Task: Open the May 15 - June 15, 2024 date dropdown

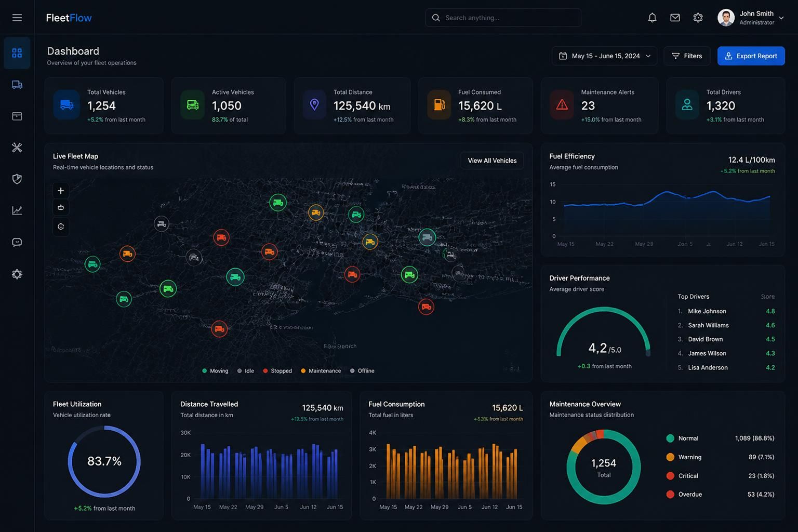Action: pyautogui.click(x=604, y=56)
